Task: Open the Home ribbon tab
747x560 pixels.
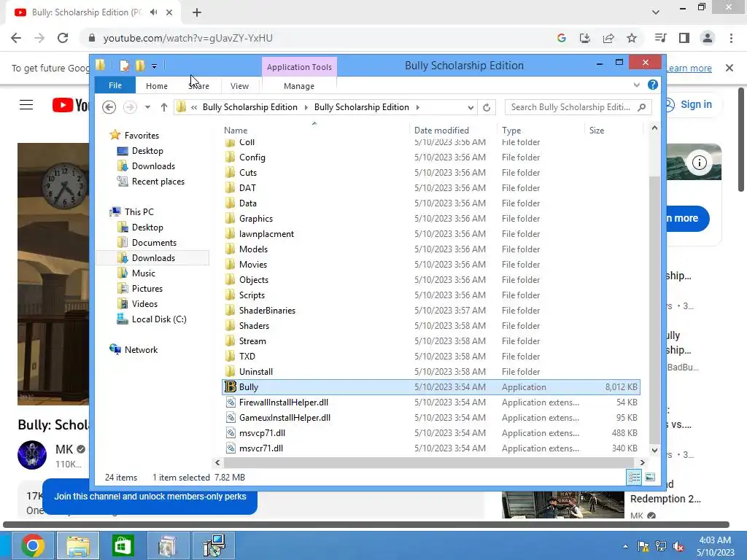Action: tap(157, 86)
